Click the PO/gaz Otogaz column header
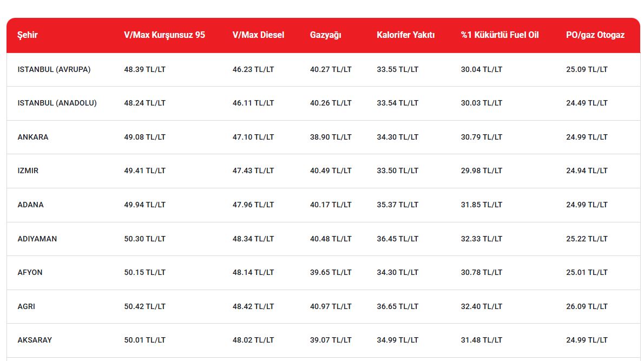The height and width of the screenshot is (361, 644). pyautogui.click(x=595, y=35)
